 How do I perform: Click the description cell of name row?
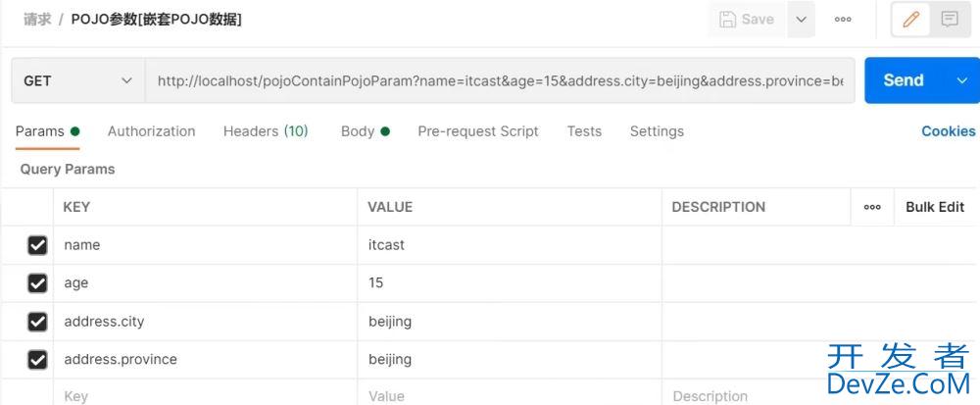tap(820, 245)
